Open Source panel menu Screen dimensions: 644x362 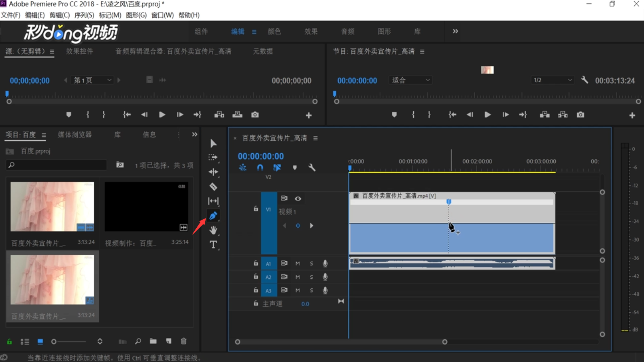click(x=52, y=52)
